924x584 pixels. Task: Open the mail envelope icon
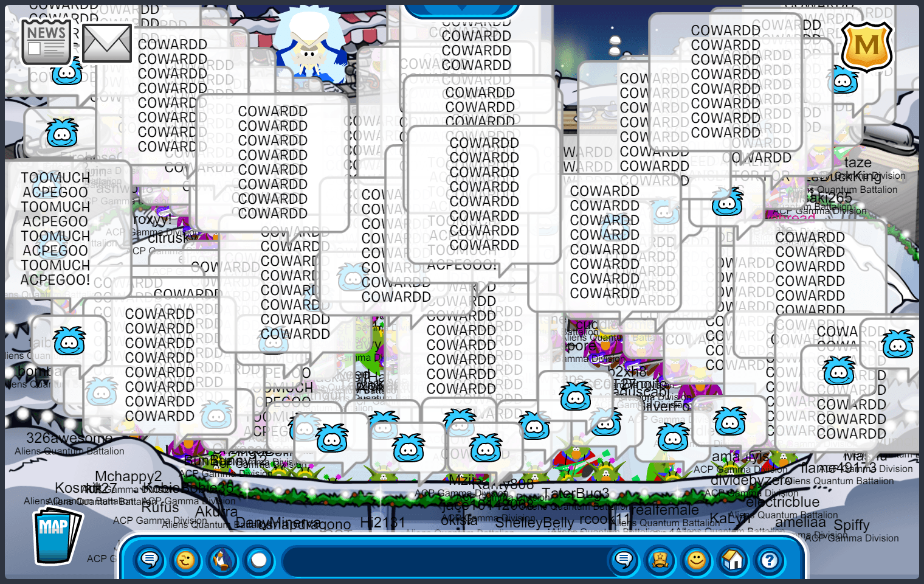tap(107, 43)
